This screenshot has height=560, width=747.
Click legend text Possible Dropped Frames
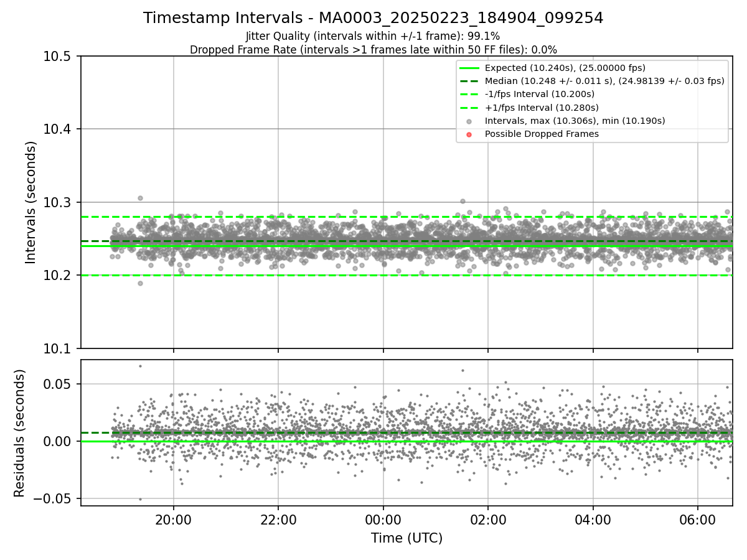pyautogui.click(x=542, y=134)
